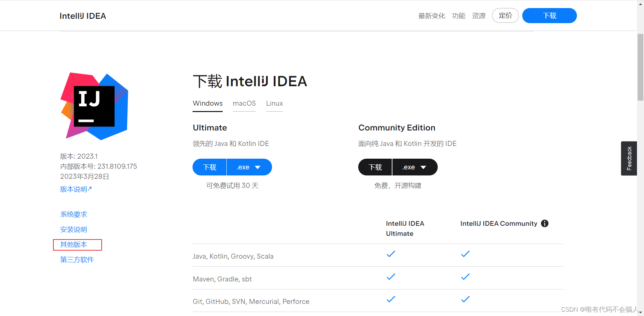
Task: Open 功能 in the top navigation
Action: click(459, 16)
